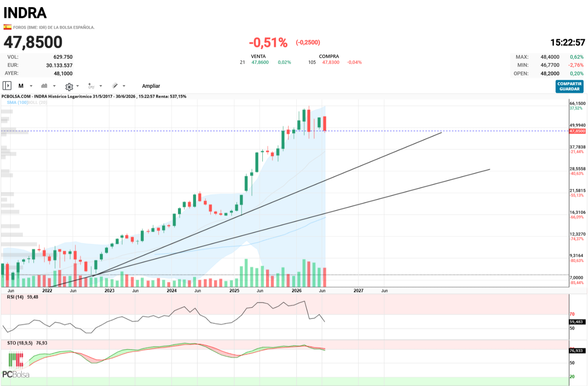Click the BOLL (20) indicator label
588x386 pixels.
pos(38,102)
